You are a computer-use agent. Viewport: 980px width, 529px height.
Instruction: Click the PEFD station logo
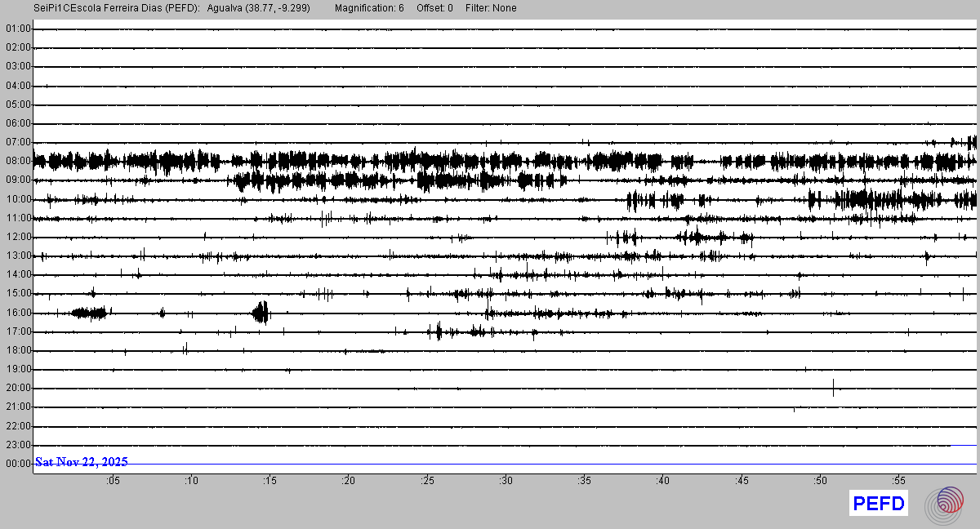[879, 504]
